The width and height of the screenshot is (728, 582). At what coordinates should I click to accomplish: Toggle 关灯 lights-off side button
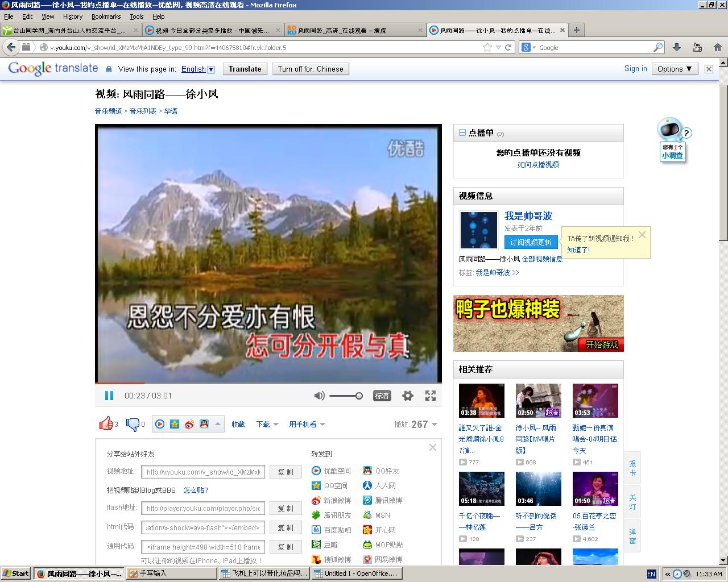pos(632,502)
